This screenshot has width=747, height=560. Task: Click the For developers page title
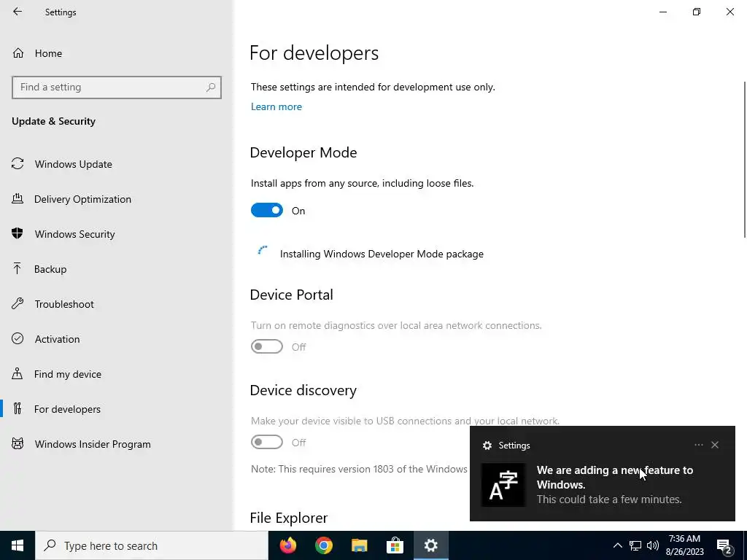pyautogui.click(x=314, y=52)
